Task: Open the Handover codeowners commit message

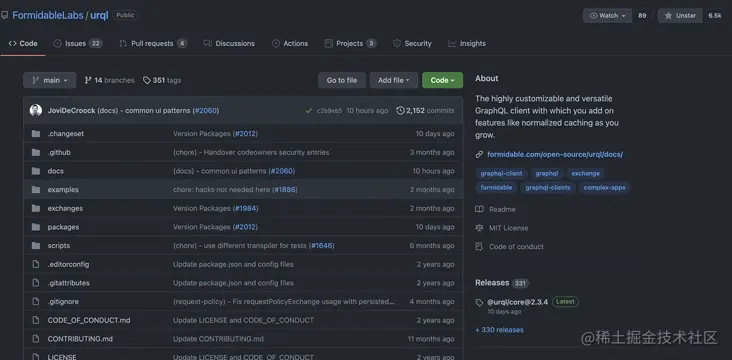Action: [x=251, y=153]
